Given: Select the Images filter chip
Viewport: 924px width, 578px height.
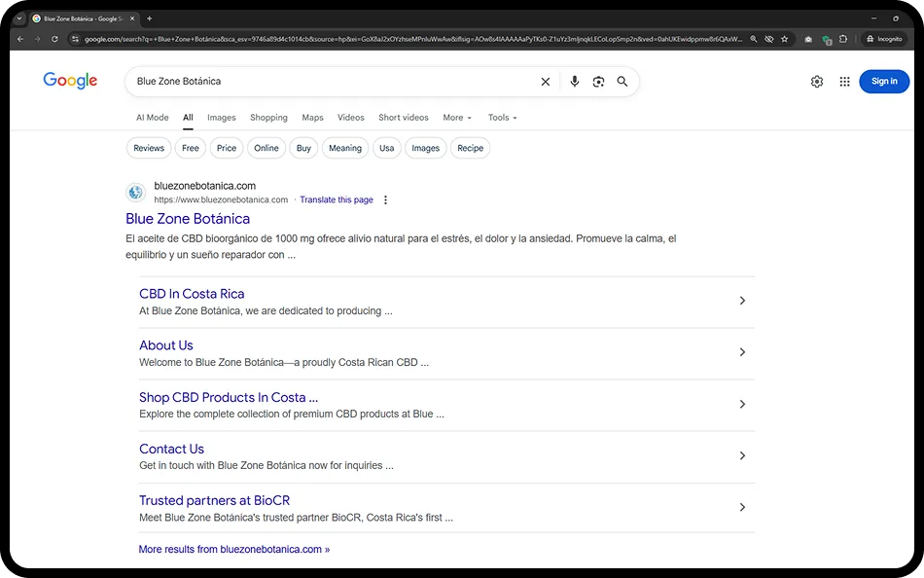Looking at the screenshot, I should click(425, 148).
